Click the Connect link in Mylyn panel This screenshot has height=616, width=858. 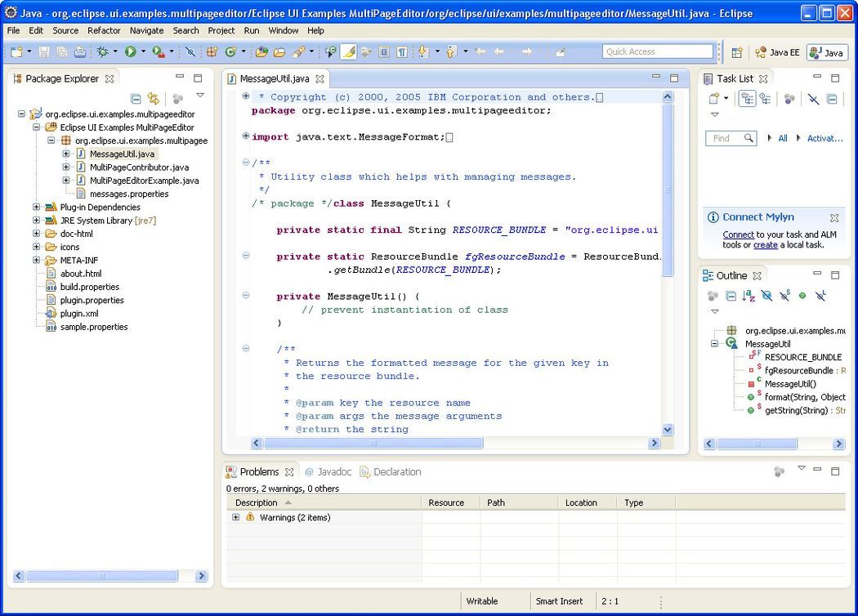point(738,234)
